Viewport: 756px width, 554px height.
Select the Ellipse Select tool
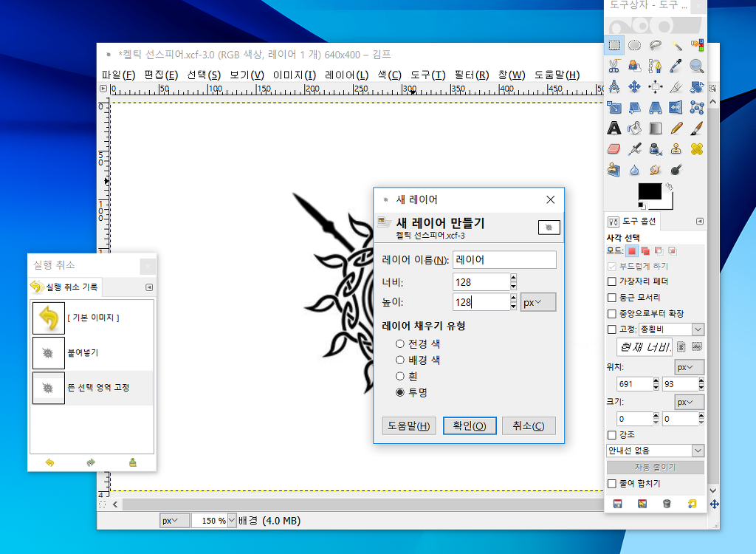pyautogui.click(x=634, y=45)
